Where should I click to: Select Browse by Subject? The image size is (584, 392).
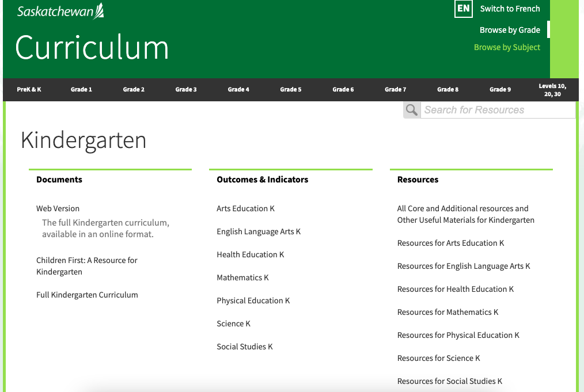507,47
